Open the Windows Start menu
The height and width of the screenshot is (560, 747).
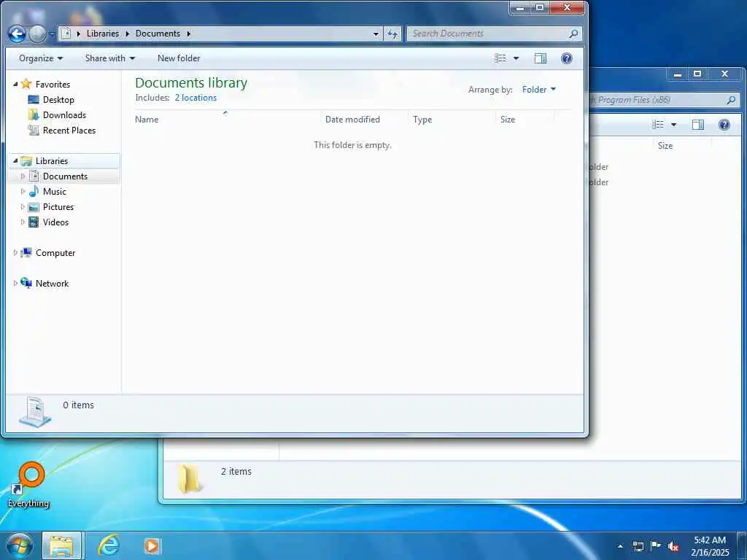(20, 545)
